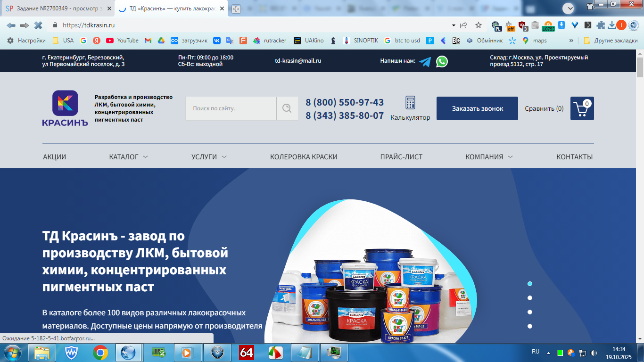Open Windows Explorer in taskbar
Viewport: 644px width, 362px height.
click(42, 352)
